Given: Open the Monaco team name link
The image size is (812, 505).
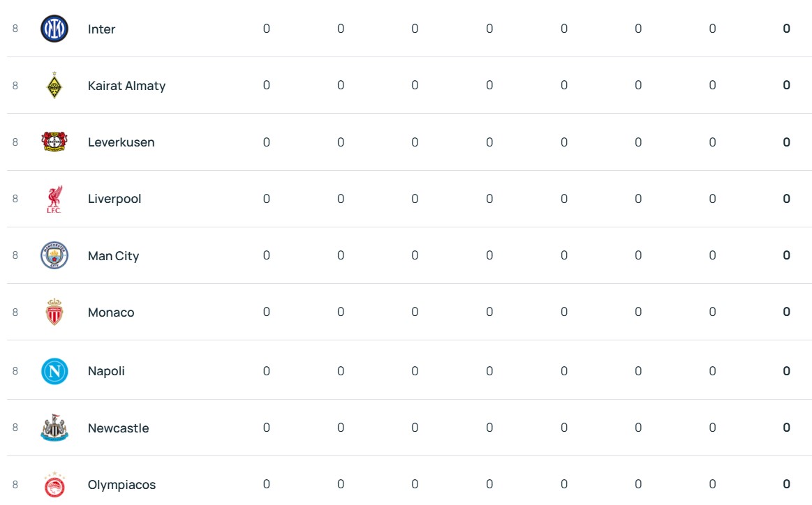Looking at the screenshot, I should (x=111, y=312).
